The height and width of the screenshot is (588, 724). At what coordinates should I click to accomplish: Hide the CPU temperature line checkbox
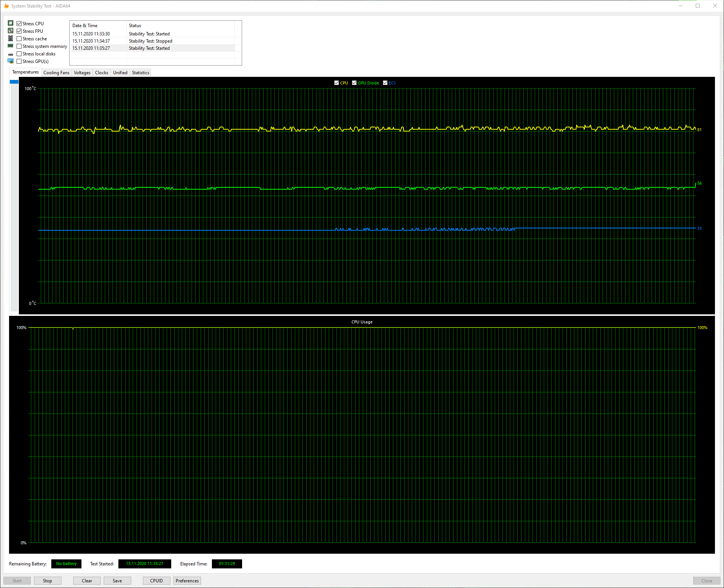(x=336, y=83)
